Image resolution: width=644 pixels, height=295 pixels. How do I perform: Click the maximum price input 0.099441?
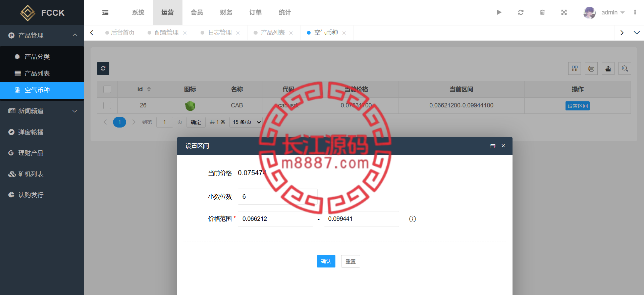[x=361, y=219]
